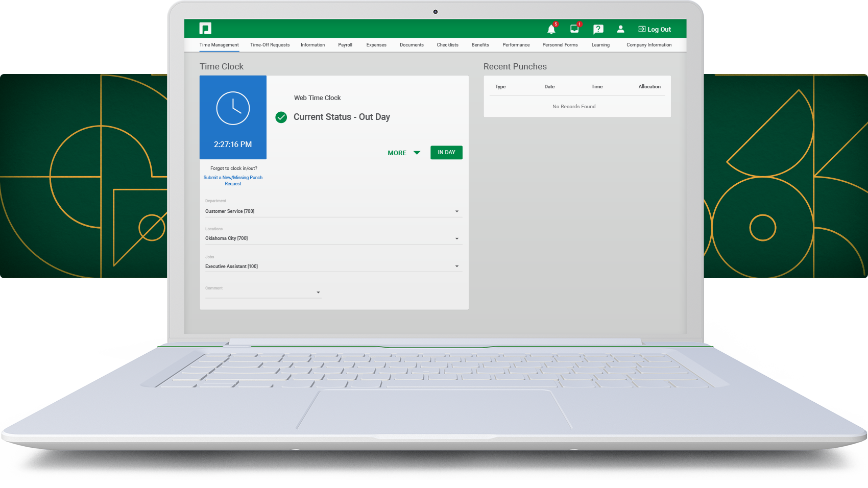Click the help question mark icon
The height and width of the screenshot is (488, 868).
point(598,29)
